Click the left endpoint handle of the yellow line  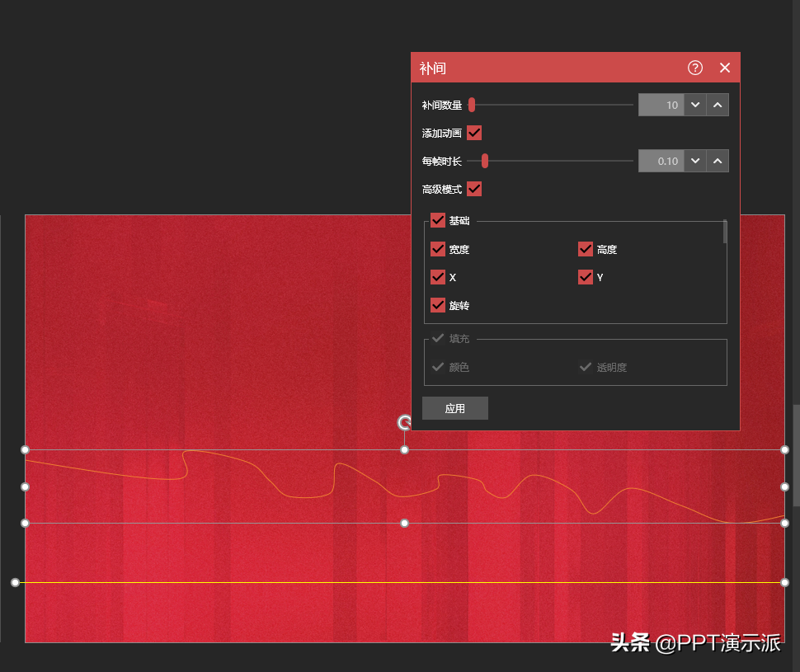(x=16, y=582)
